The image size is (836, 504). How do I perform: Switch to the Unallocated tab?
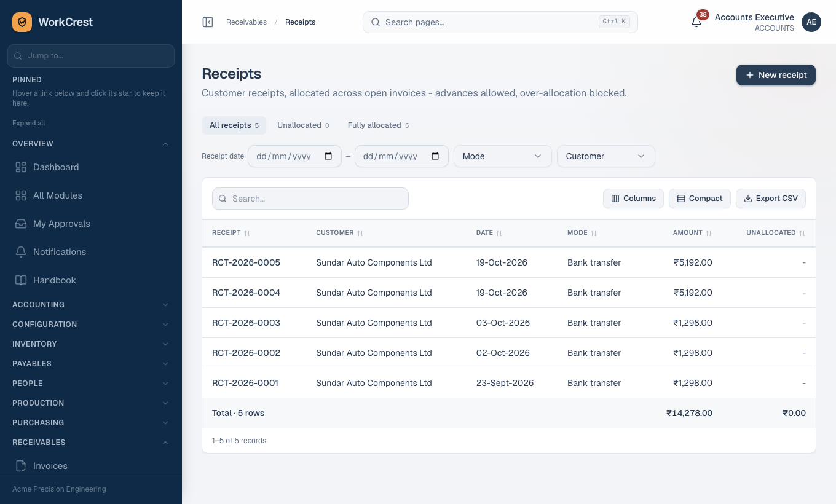click(303, 125)
